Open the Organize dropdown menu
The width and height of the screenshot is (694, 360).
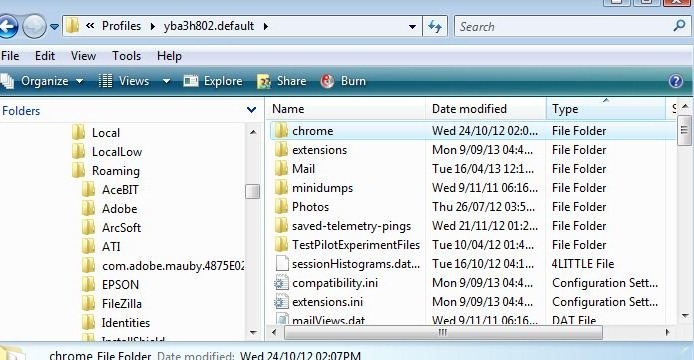tap(42, 81)
